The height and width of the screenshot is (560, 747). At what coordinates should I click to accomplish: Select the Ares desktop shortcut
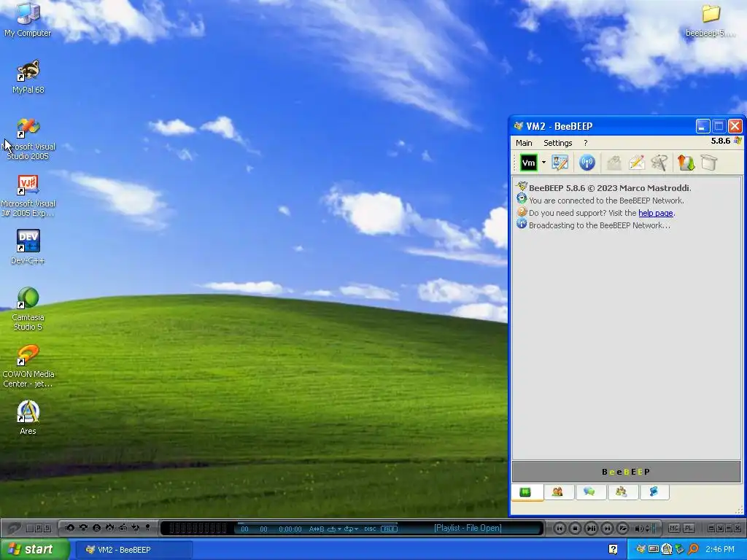tap(28, 418)
